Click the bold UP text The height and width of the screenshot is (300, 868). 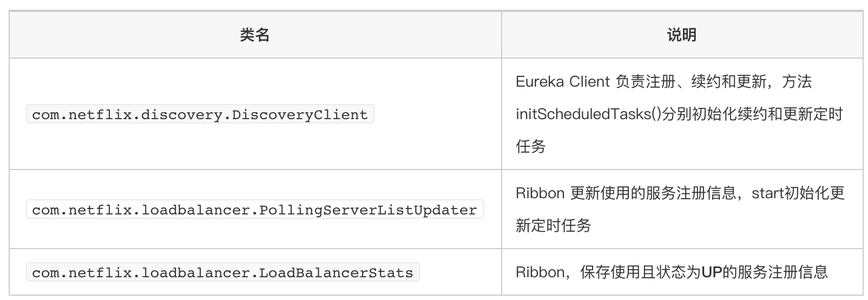pos(712,272)
